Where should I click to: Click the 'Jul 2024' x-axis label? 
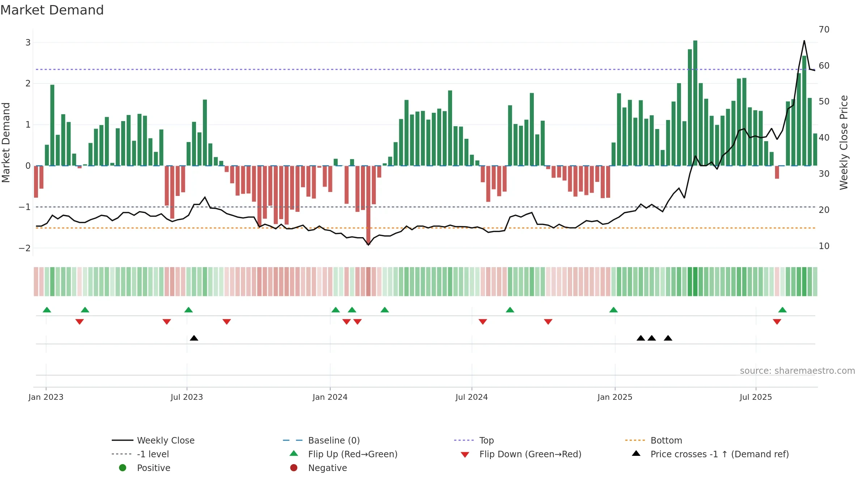(472, 397)
